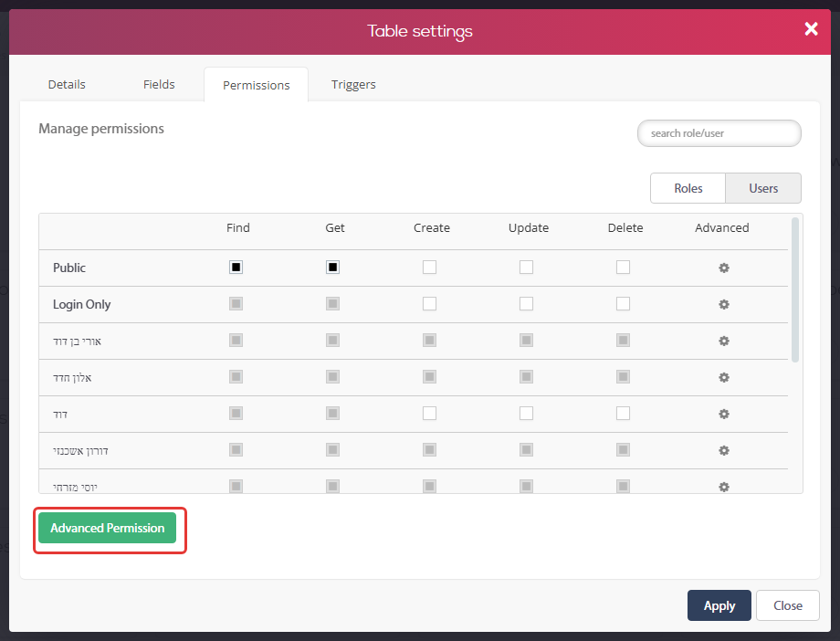
Task: Toggle Create checkbox for אורי בן דוד
Action: point(430,340)
